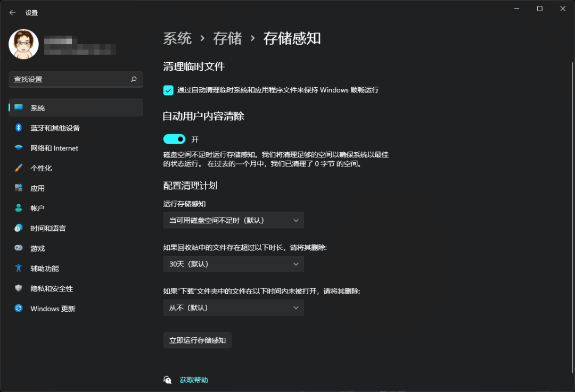Click the user avatar picture

click(x=23, y=44)
